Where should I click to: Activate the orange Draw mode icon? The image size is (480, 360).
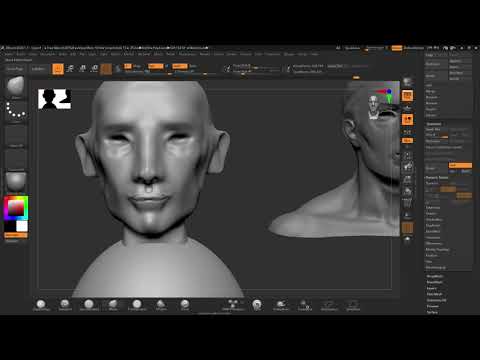(x=58, y=69)
